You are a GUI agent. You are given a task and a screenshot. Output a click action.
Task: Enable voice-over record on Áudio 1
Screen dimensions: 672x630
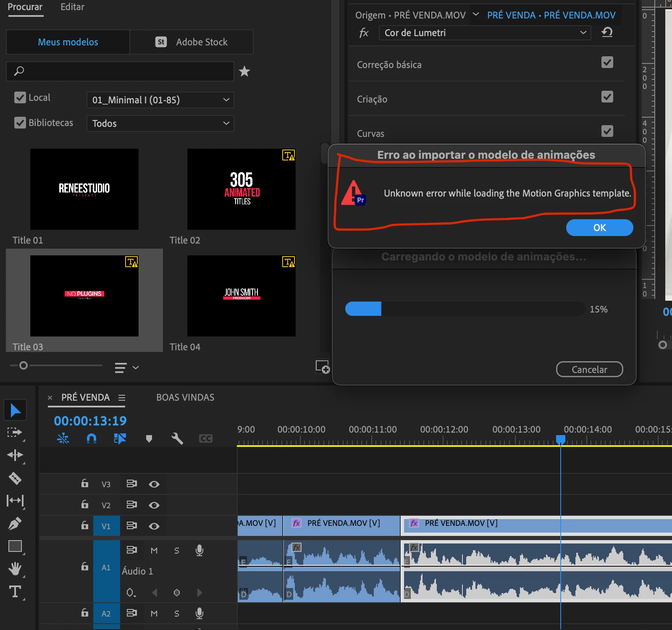199,550
